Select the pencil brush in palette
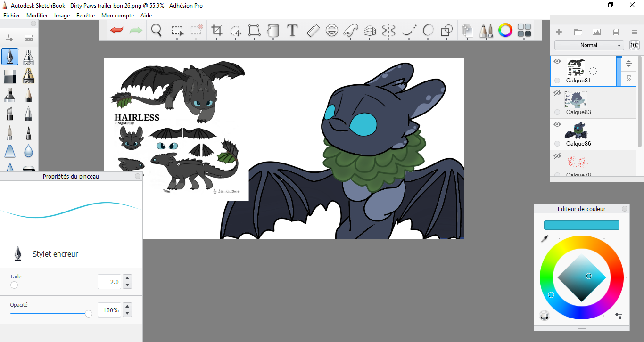 coord(29,94)
